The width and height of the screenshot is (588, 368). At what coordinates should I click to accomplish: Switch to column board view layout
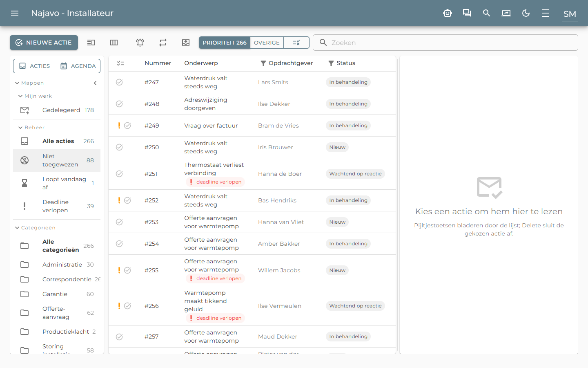(114, 43)
